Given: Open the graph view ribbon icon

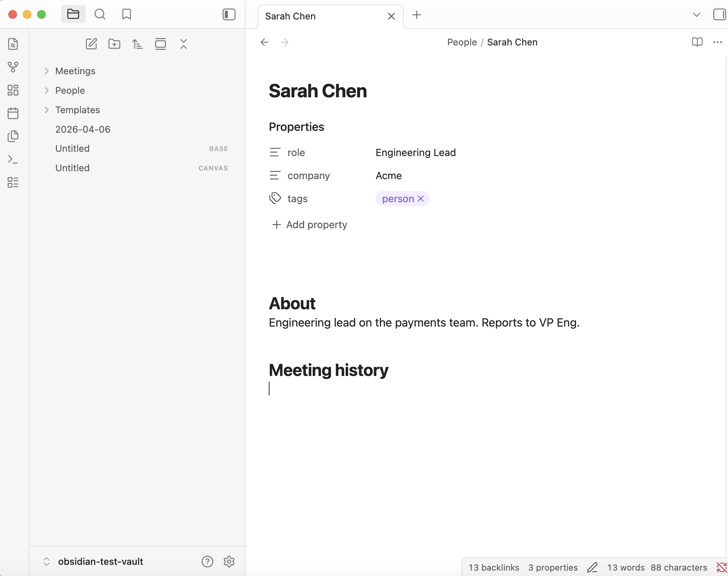Looking at the screenshot, I should [13, 67].
